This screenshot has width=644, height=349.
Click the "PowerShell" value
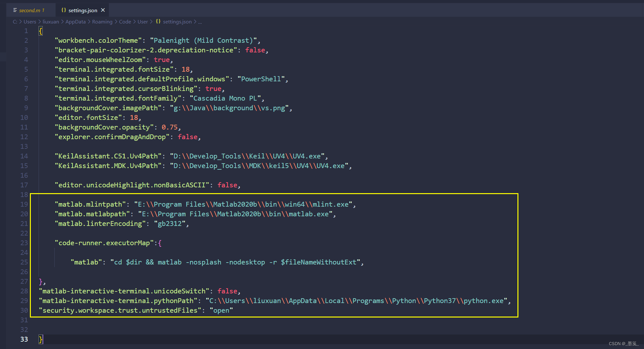[261, 79]
